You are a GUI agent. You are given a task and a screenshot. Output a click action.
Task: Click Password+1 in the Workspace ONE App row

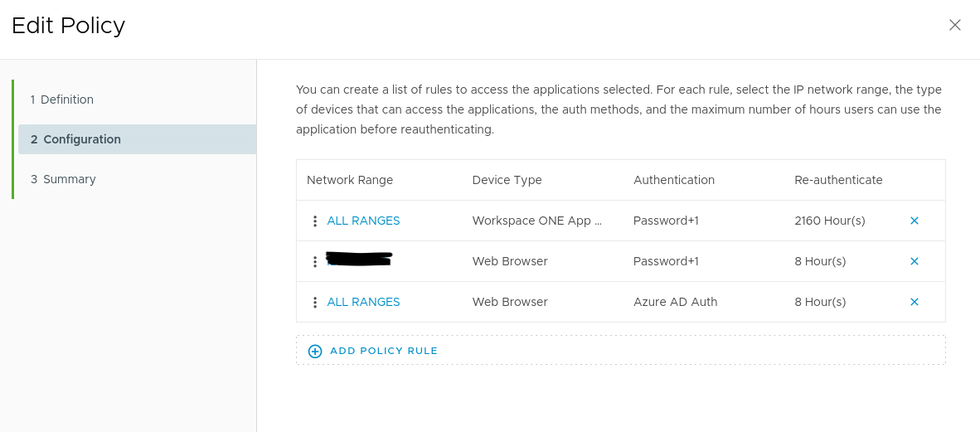666,221
